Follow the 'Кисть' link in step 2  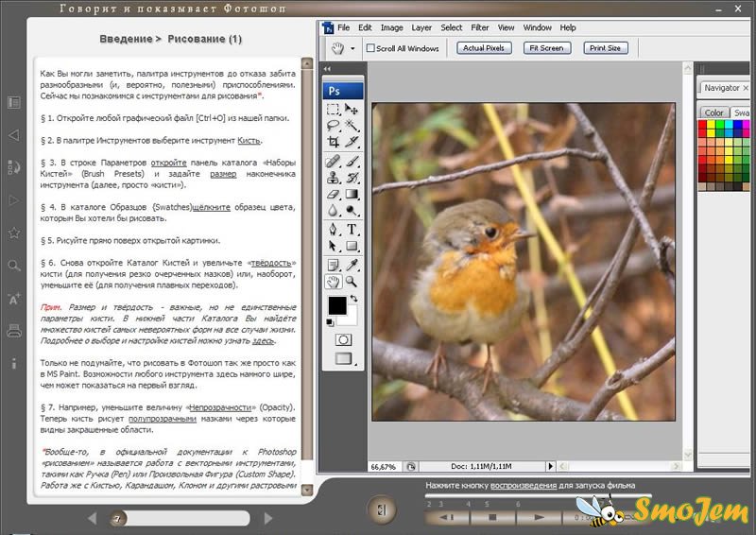[249, 141]
